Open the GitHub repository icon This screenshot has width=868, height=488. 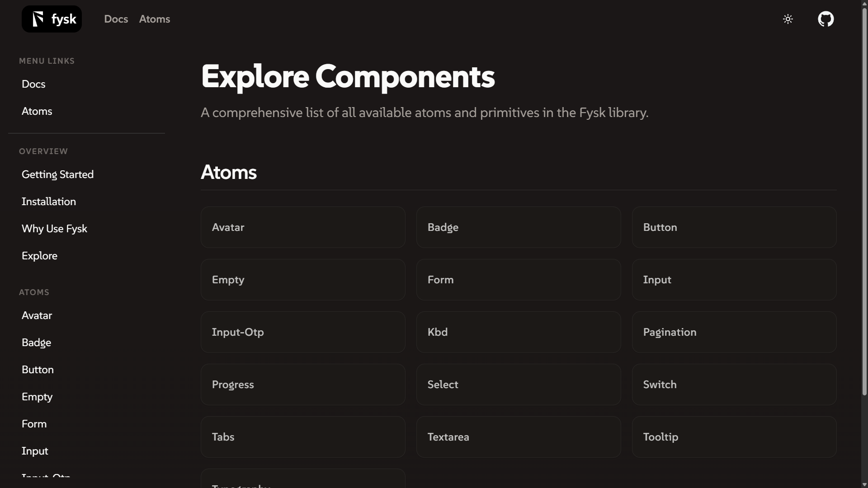pyautogui.click(x=826, y=19)
